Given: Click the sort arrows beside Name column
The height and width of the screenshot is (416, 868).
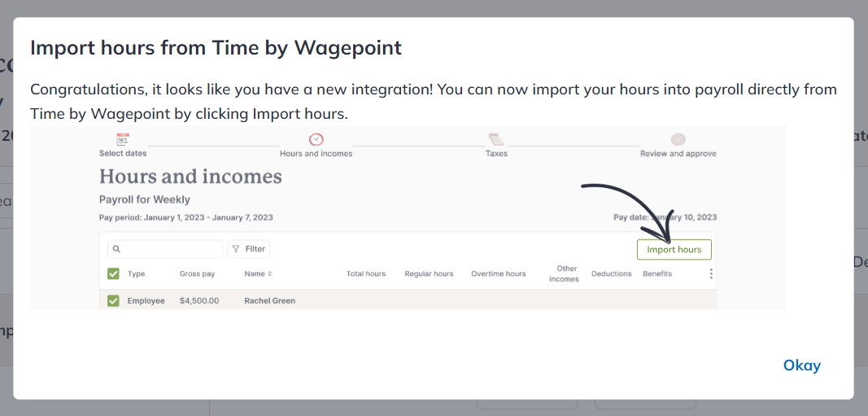Looking at the screenshot, I should coord(269,274).
